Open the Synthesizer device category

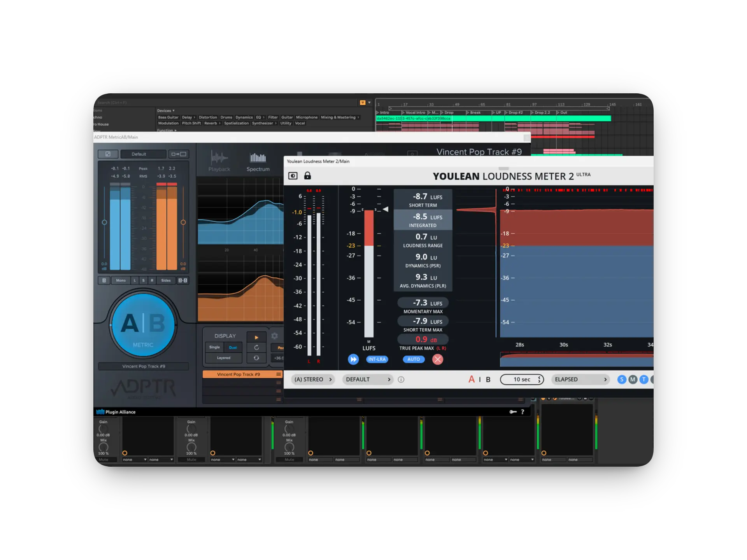pyautogui.click(x=264, y=123)
